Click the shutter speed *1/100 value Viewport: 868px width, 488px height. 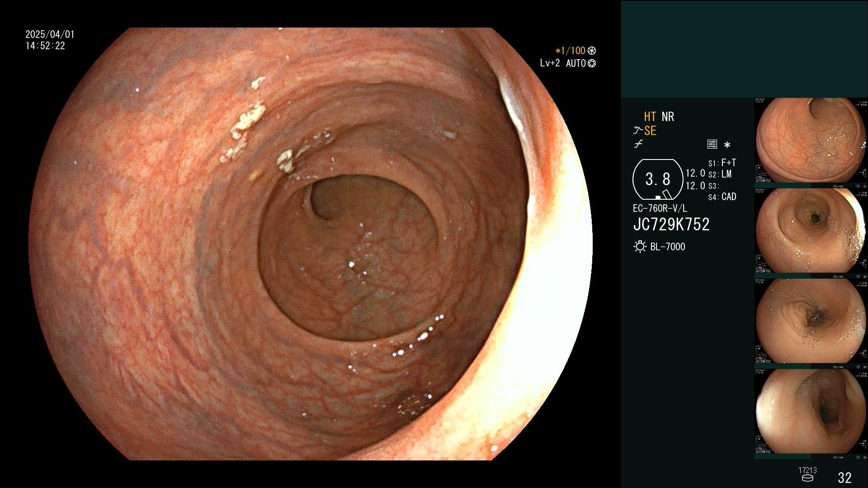click(570, 51)
